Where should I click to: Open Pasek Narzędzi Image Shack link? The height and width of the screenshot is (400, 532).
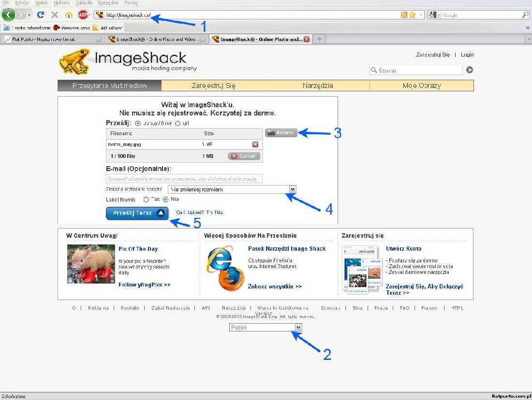point(287,248)
